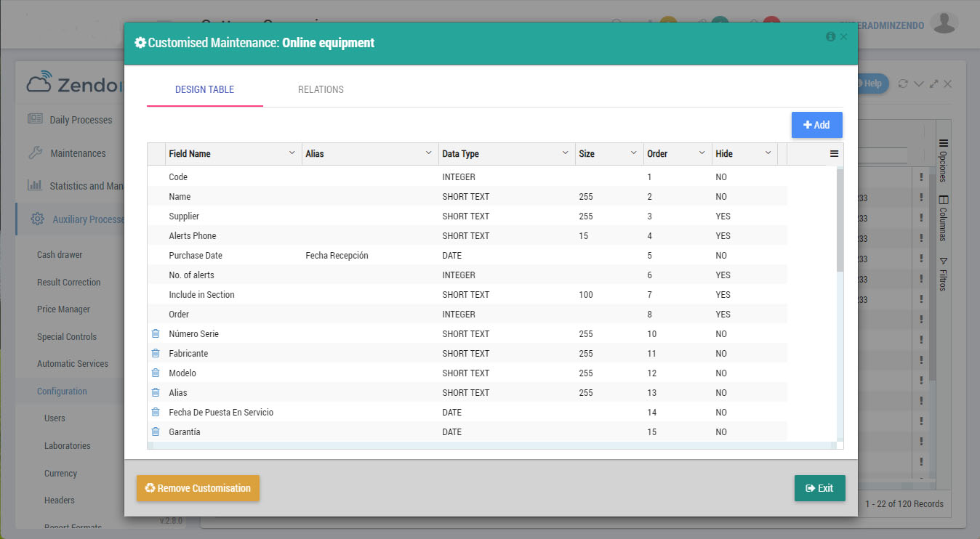Click the Auxiliary Processes gear icon
The width and height of the screenshot is (980, 539).
tap(38, 219)
